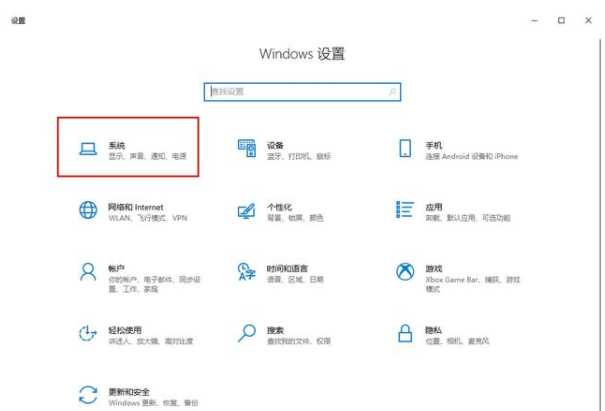Click the vertical scrollbar on the right
The width and height of the screenshot is (605, 411).
(x=600, y=224)
